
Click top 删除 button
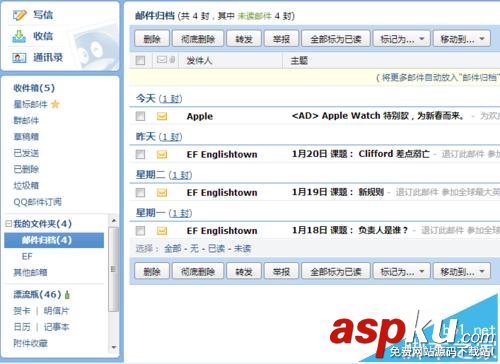[152, 39]
